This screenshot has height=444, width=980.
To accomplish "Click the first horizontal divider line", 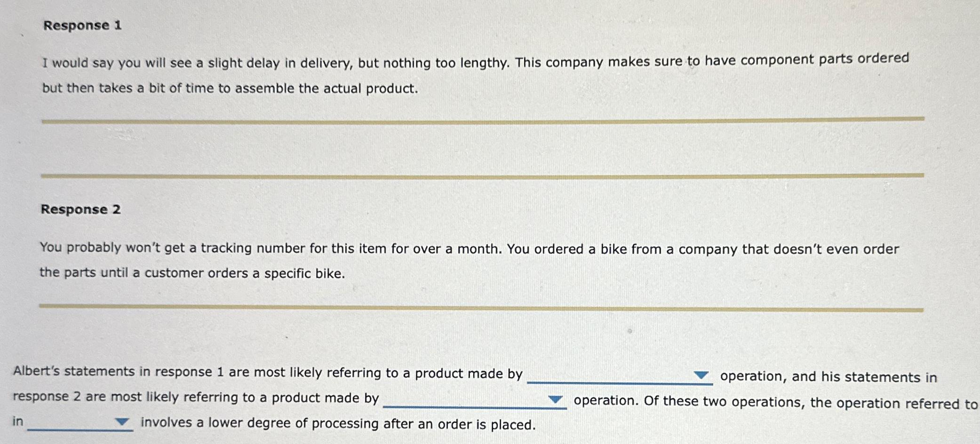I will click(x=480, y=120).
